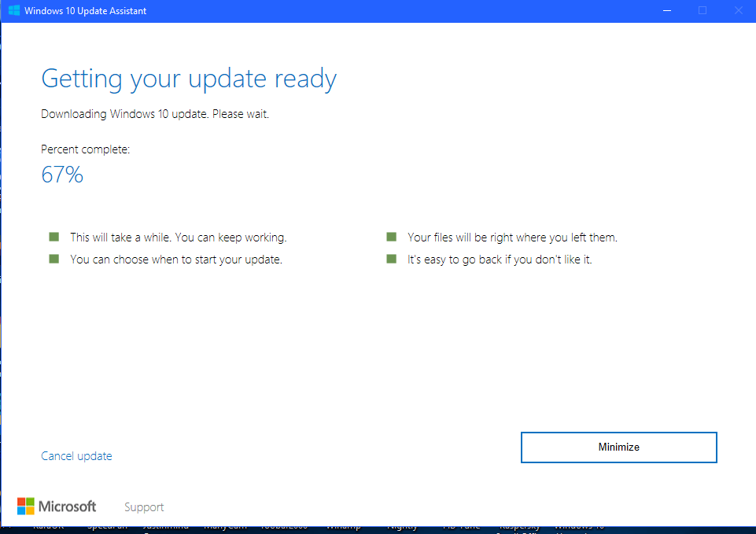
Task: Click the green bullet beside "You can choose when"
Action: [x=54, y=259]
